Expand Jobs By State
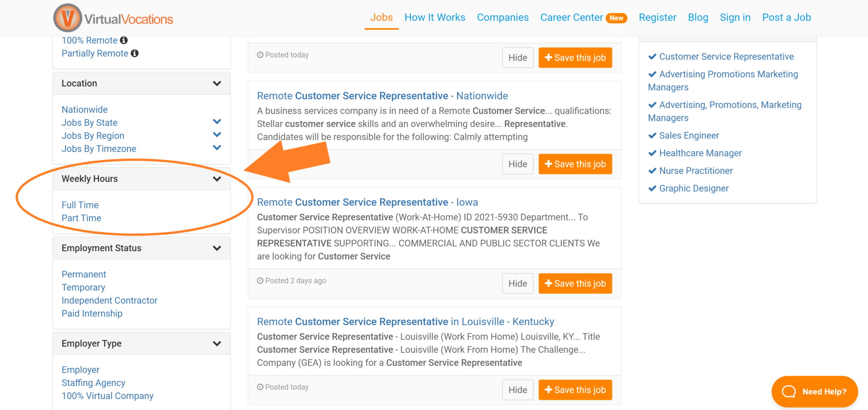868x410 pixels. (x=217, y=122)
